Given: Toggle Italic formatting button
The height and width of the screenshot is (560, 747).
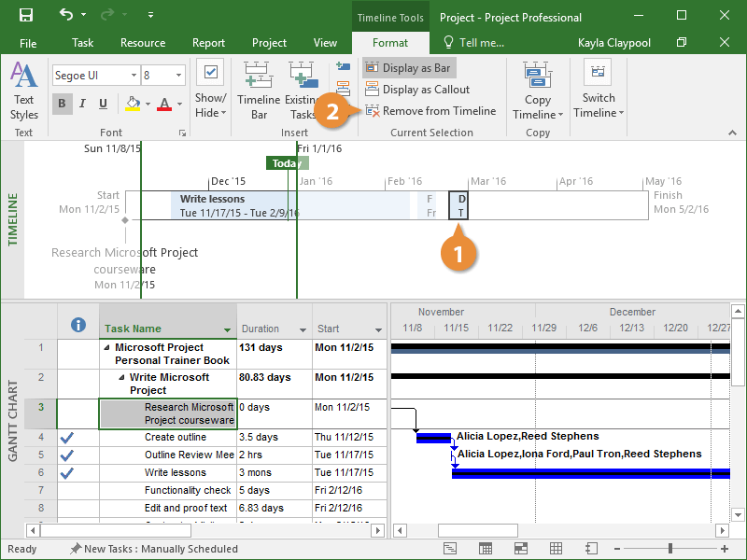Looking at the screenshot, I should (x=82, y=104).
